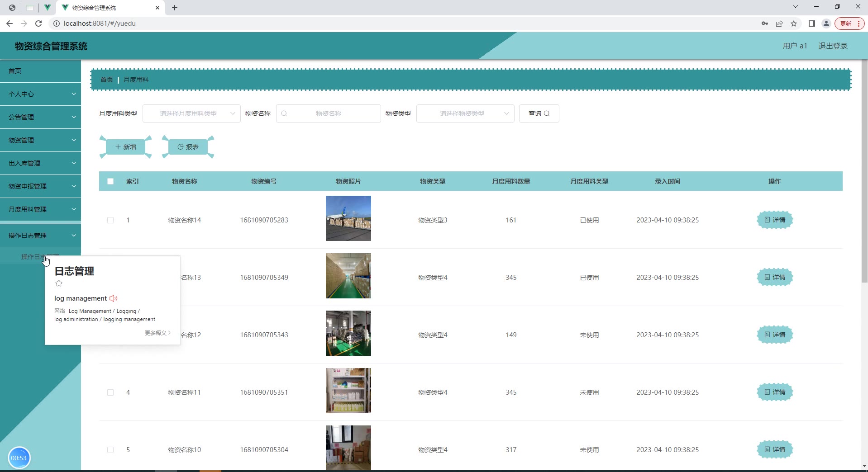Open 详情 for row with 1681090705343
This screenshot has height=472, width=868.
click(x=775, y=335)
